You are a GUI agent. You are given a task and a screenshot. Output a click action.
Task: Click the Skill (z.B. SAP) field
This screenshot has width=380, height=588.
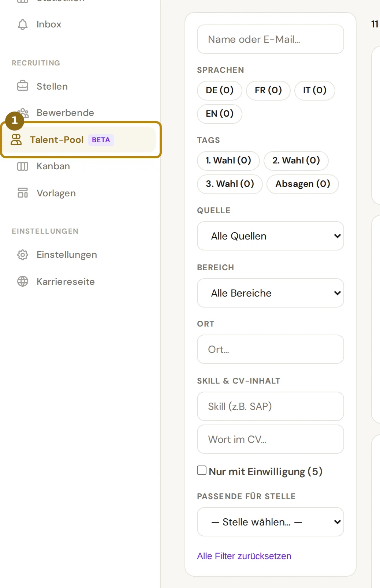[271, 406]
